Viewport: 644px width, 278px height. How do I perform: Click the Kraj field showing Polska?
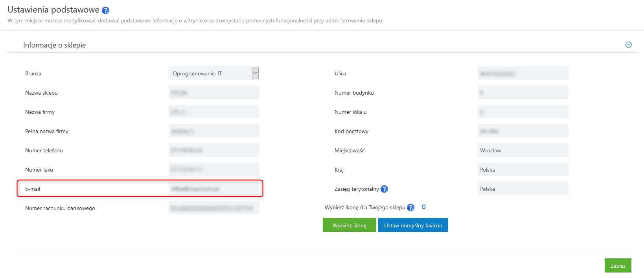523,170
